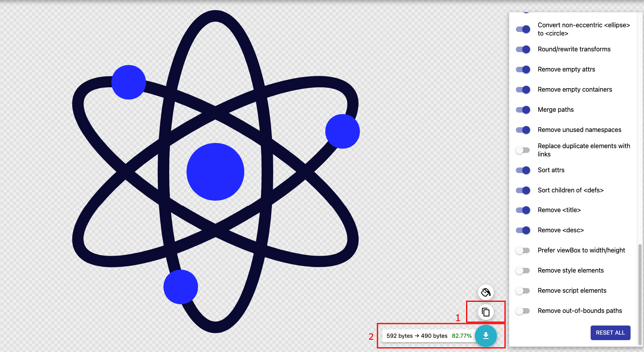Turn off Remove empty attrs
This screenshot has width=644, height=352.
tap(523, 70)
